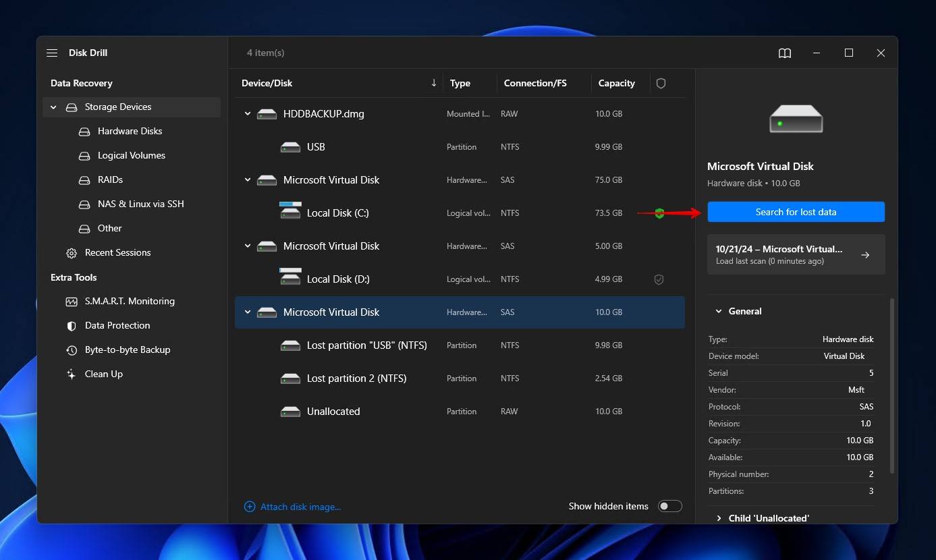Viewport: 936px width, 560px height.
Task: Click the Local Disk (C:) volume icon
Action: [290, 211]
